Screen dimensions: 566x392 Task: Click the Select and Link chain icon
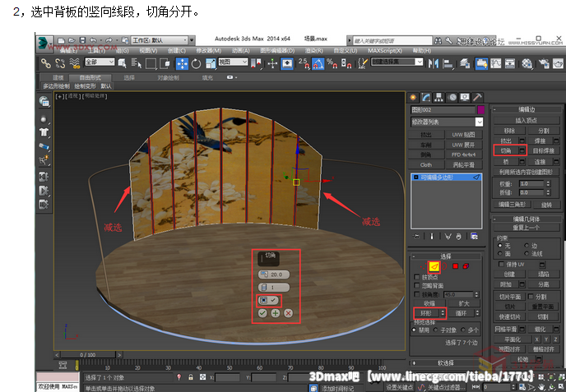tap(45, 64)
